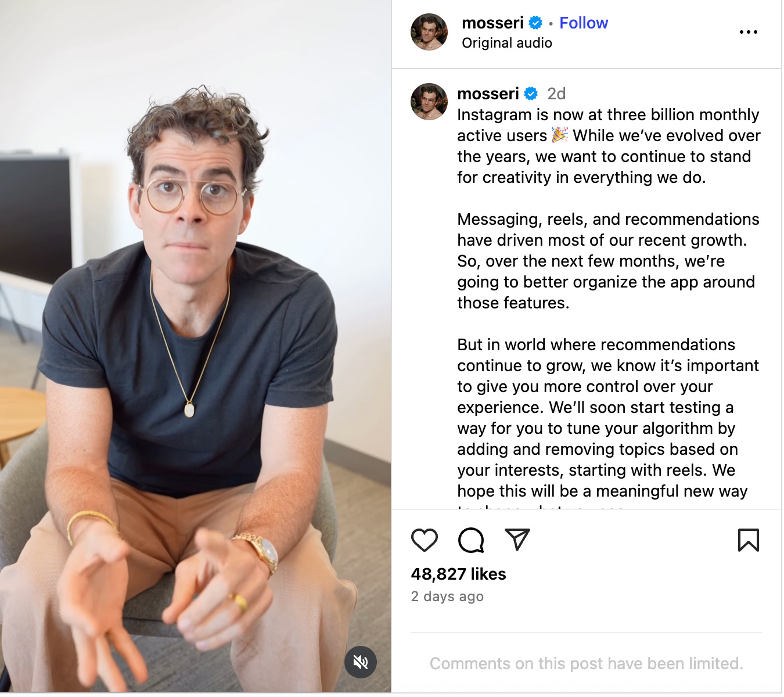This screenshot has width=784, height=697.
Task: Click the mosseri username in the header
Action: pyautogui.click(x=492, y=23)
